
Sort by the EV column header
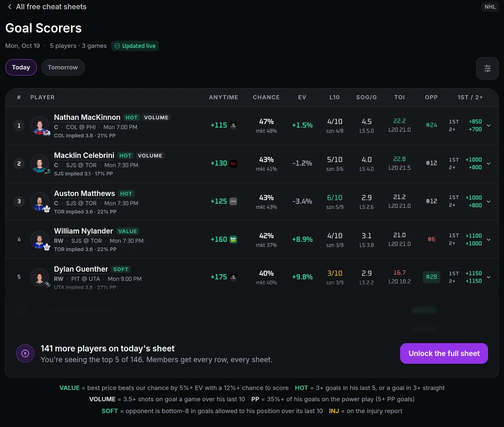coord(302,97)
